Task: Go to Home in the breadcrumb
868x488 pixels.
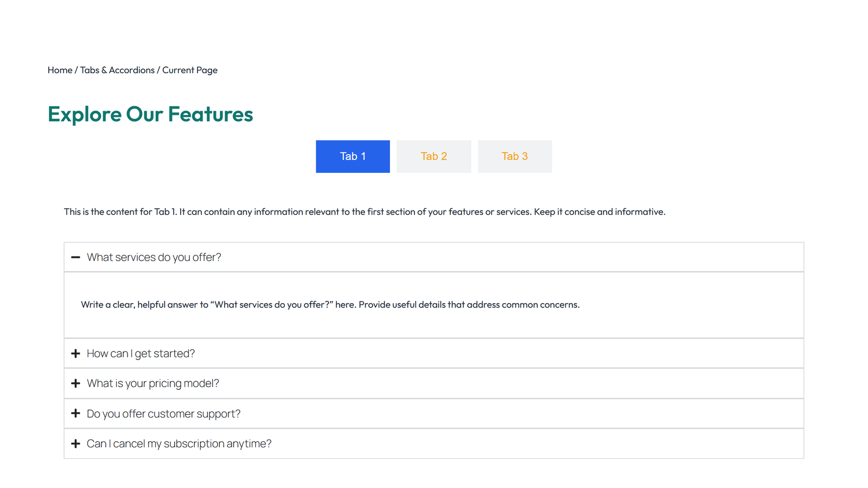Action: 60,70
